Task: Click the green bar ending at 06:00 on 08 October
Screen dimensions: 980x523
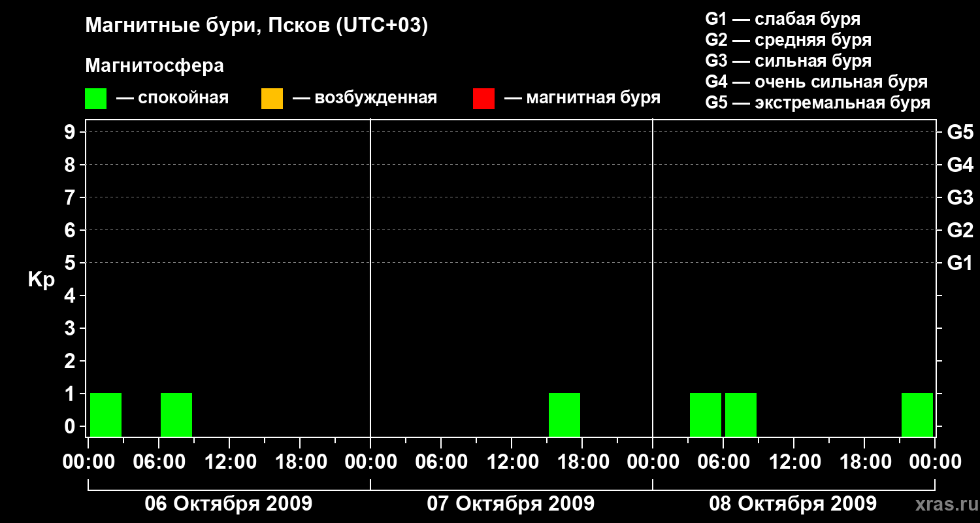Action: point(706,414)
